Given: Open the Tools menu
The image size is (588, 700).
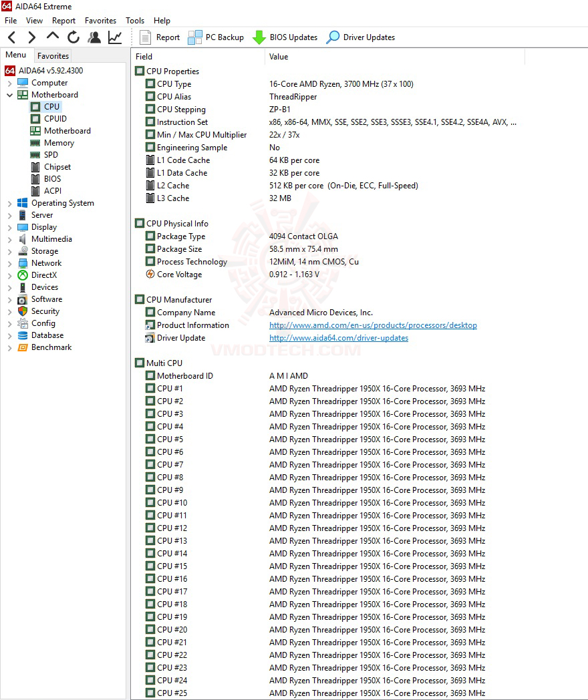Looking at the screenshot, I should [x=135, y=21].
